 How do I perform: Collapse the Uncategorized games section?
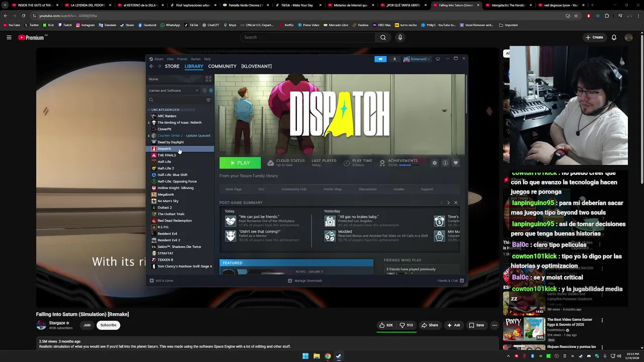pos(149,110)
